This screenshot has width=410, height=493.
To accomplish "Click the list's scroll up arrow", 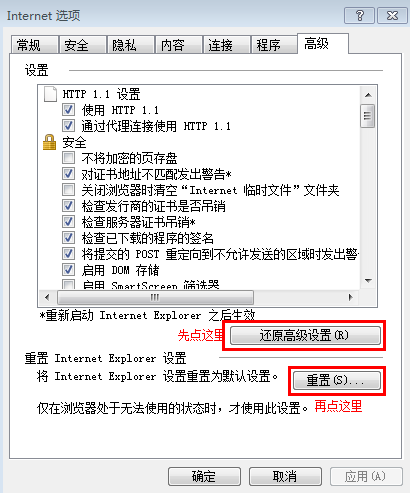I will pyautogui.click(x=368, y=95).
